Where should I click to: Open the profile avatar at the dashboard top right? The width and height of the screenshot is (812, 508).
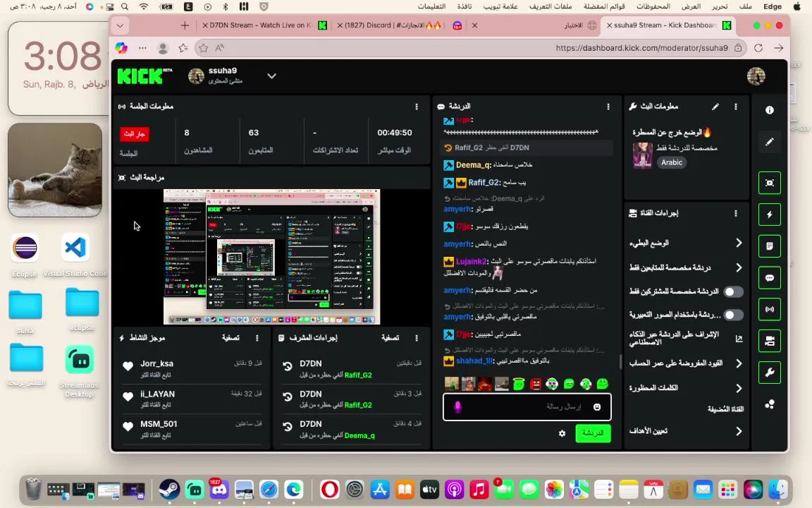coord(756,76)
